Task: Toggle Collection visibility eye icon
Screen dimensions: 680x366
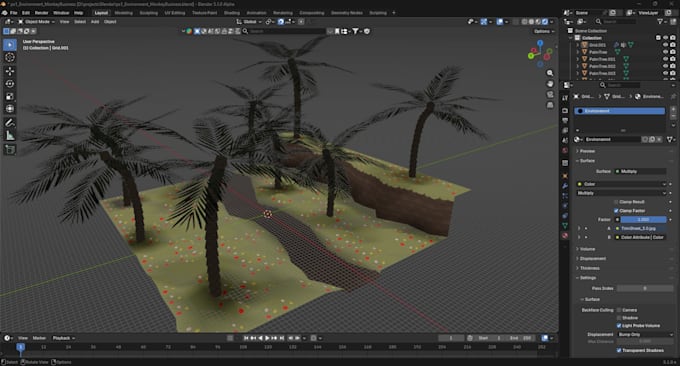Action: tap(665, 38)
